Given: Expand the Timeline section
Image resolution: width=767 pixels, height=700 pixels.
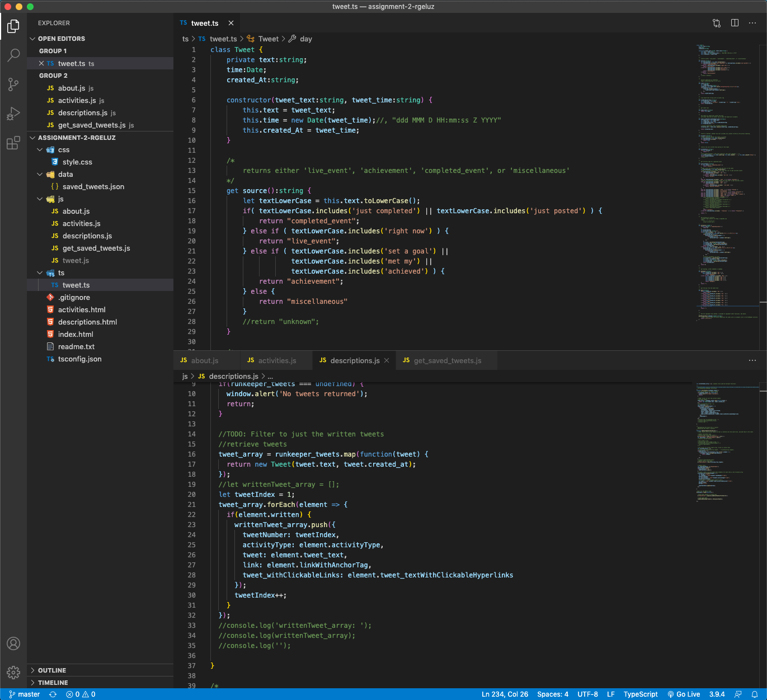Looking at the screenshot, I should click(100, 683).
